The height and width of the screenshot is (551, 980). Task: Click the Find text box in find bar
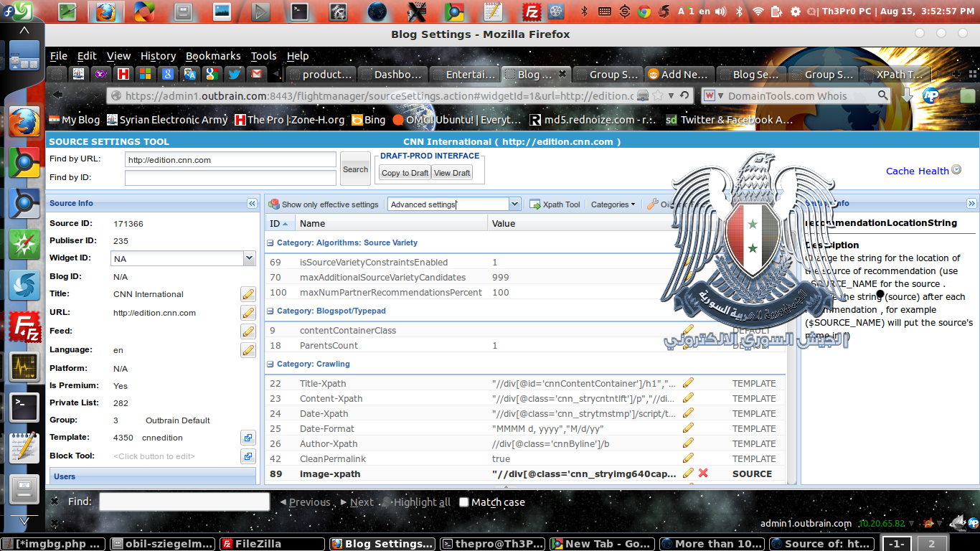pyautogui.click(x=184, y=501)
